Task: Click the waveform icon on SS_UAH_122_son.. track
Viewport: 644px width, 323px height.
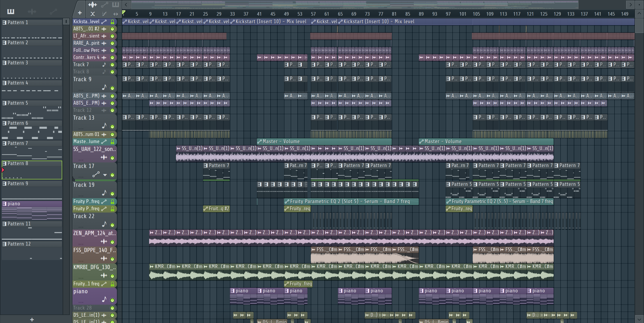Action: point(104,157)
